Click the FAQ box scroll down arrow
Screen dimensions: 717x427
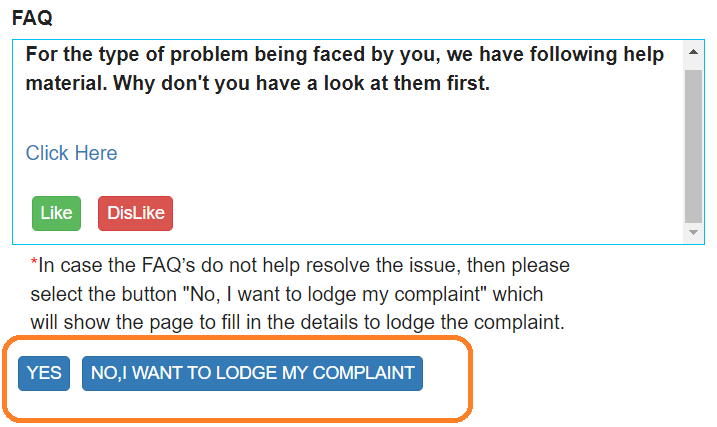[693, 233]
